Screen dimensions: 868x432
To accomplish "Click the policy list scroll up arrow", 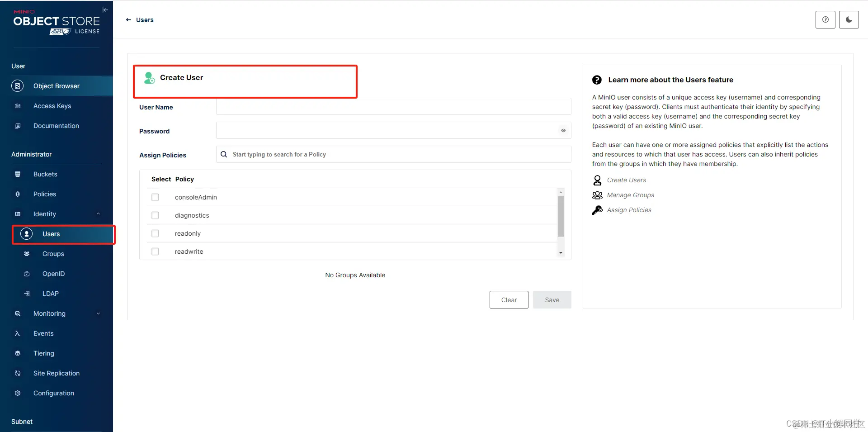I will coord(561,192).
